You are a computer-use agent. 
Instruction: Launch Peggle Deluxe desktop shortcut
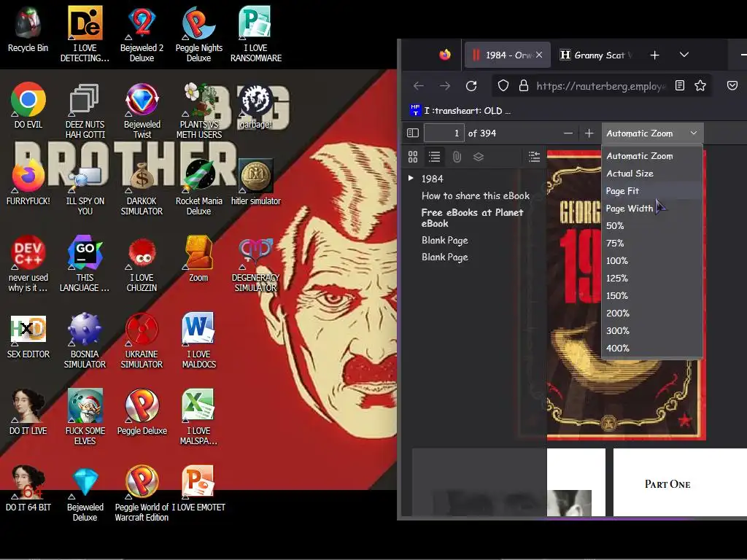[x=142, y=412]
